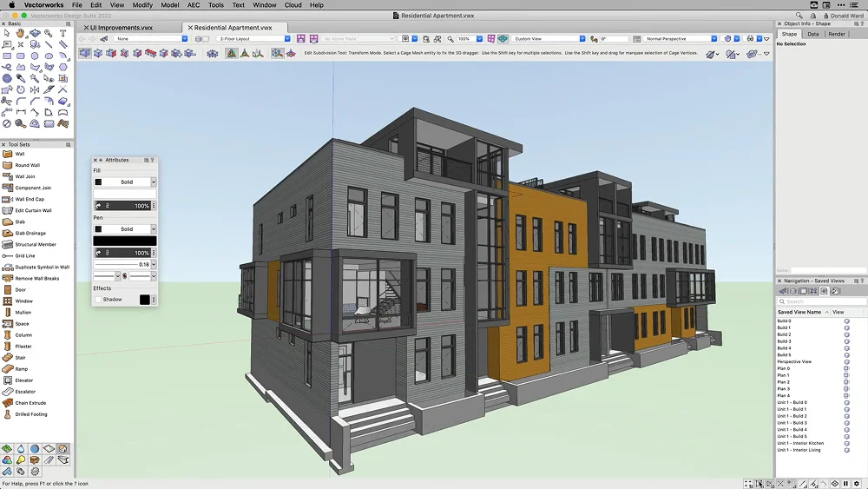Click the Pan hand tool
Screen dimensions: 868x489
point(21,33)
